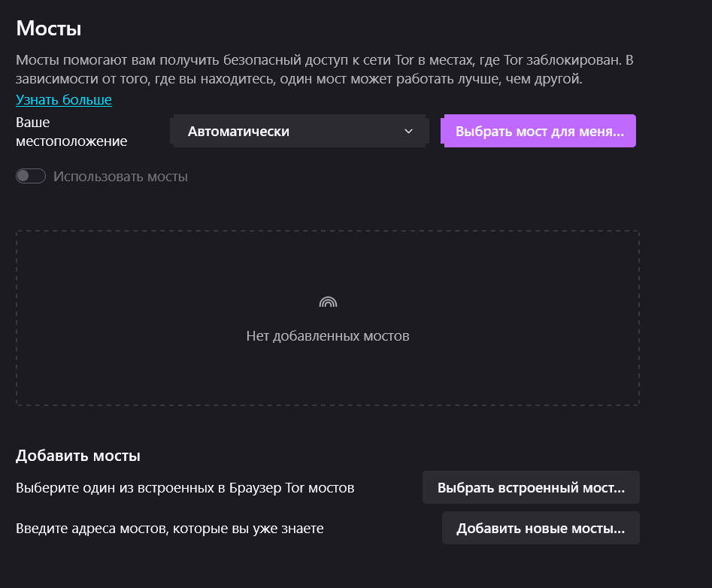The height and width of the screenshot is (588, 712).
Task: Click the Введите адреса мостов description text
Action: tap(170, 529)
